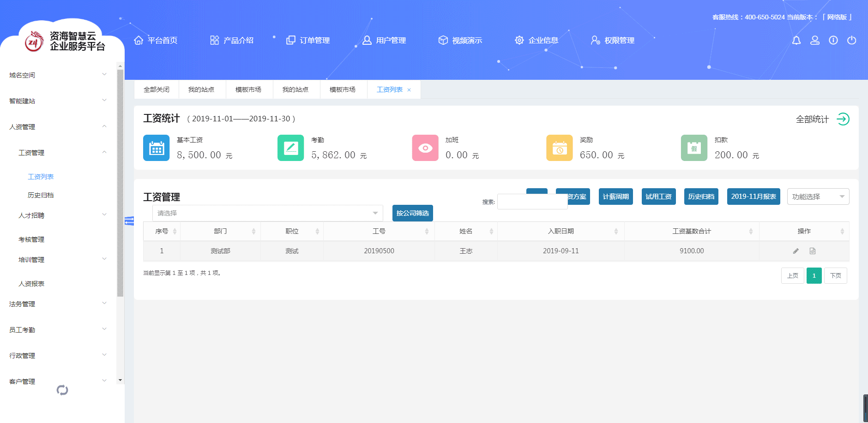Open the salary detail document icon in row

pyautogui.click(x=813, y=251)
